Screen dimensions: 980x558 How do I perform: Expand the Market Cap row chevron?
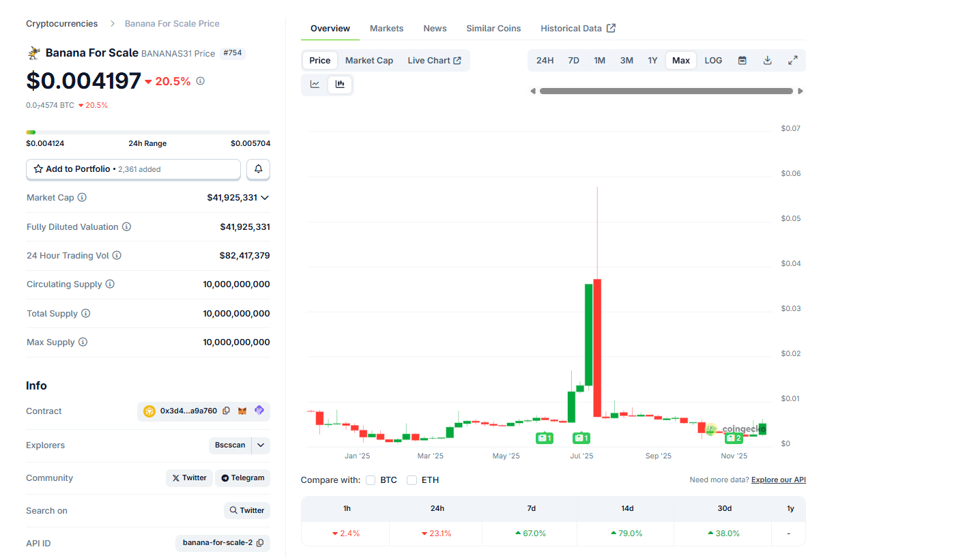[x=265, y=197]
